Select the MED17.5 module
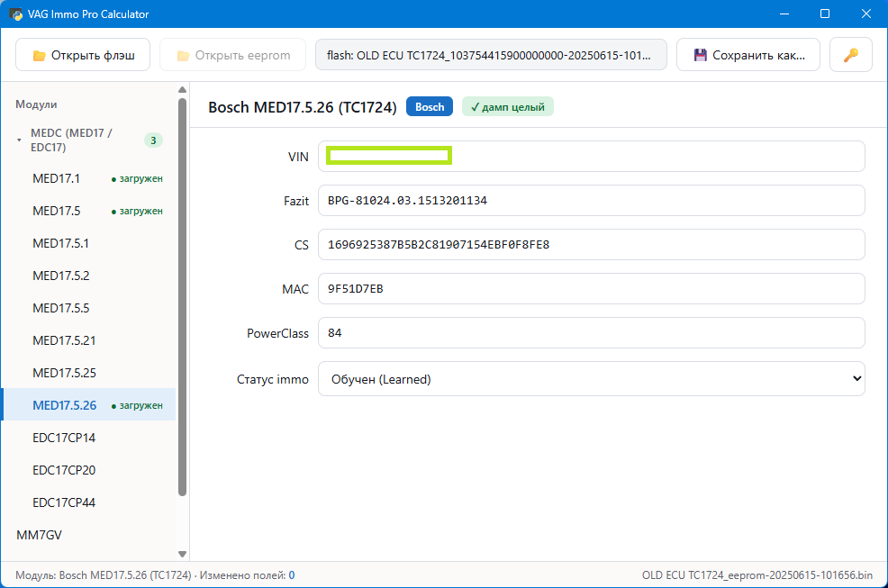 tap(89, 211)
